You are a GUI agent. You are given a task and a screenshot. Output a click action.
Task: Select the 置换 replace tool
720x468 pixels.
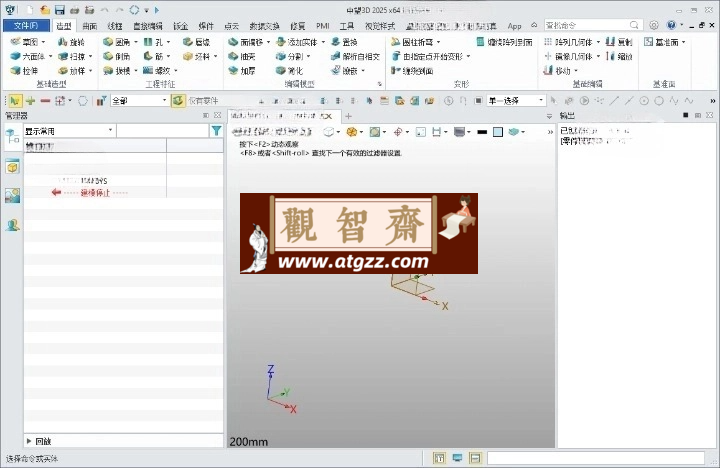point(344,42)
